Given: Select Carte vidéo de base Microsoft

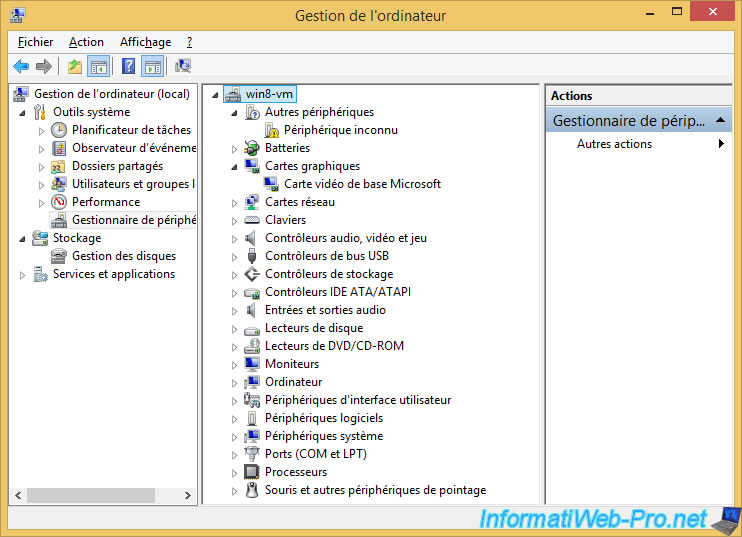Looking at the screenshot, I should (362, 184).
